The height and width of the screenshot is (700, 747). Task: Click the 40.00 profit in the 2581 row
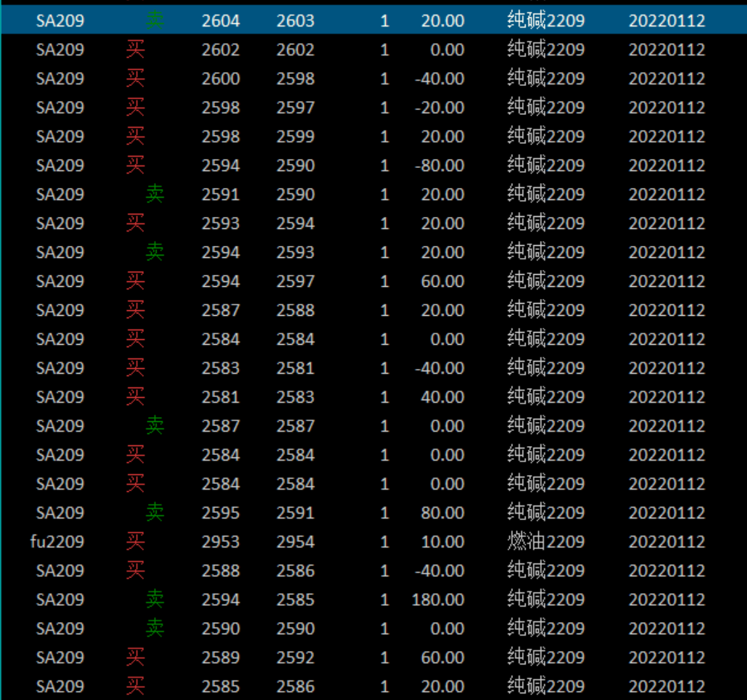[442, 397]
